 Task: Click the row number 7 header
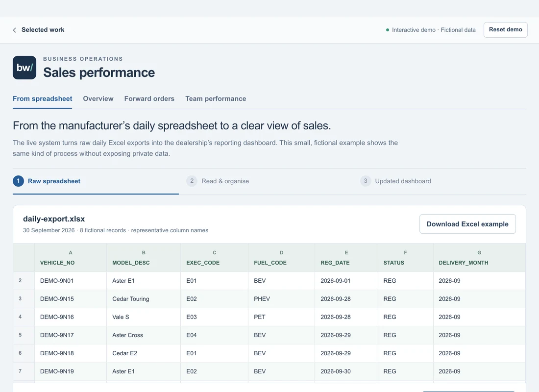click(24, 371)
